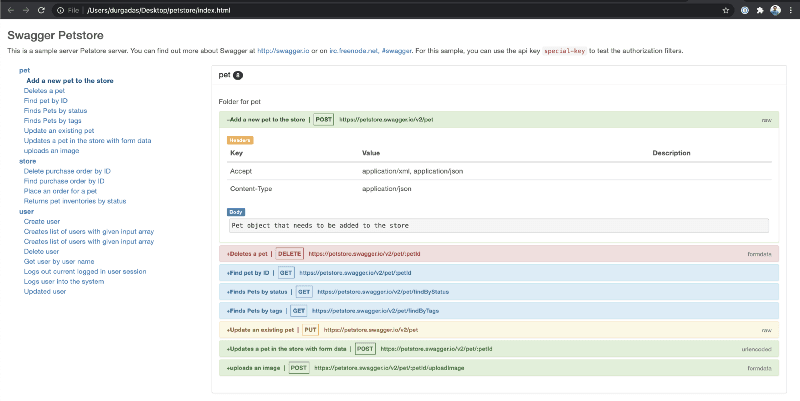This screenshot has width=800, height=401.
Task: Open the #swagger link
Action: 396,51
